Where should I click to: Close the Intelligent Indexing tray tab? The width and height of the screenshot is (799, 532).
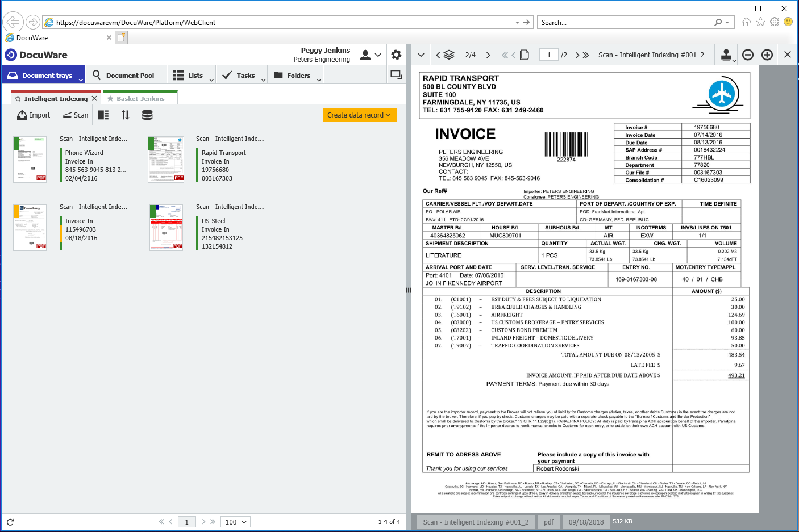[94, 99]
